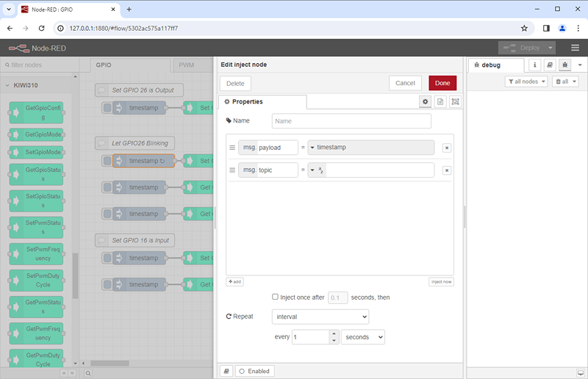Remove the msg.topic property row
Viewport: 588px width, 379px height.
click(446, 170)
